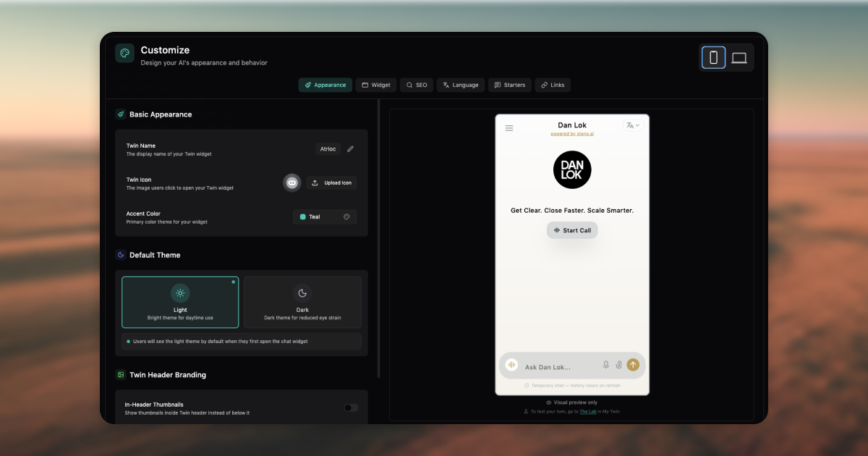Click pencil icon to edit Twin Name
Viewport: 868px width, 456px height.
(x=350, y=149)
